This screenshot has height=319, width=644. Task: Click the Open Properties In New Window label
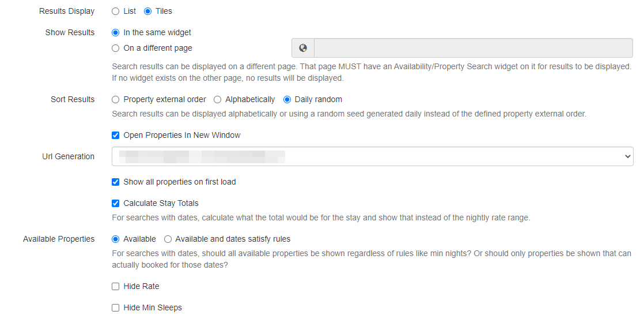tap(182, 135)
